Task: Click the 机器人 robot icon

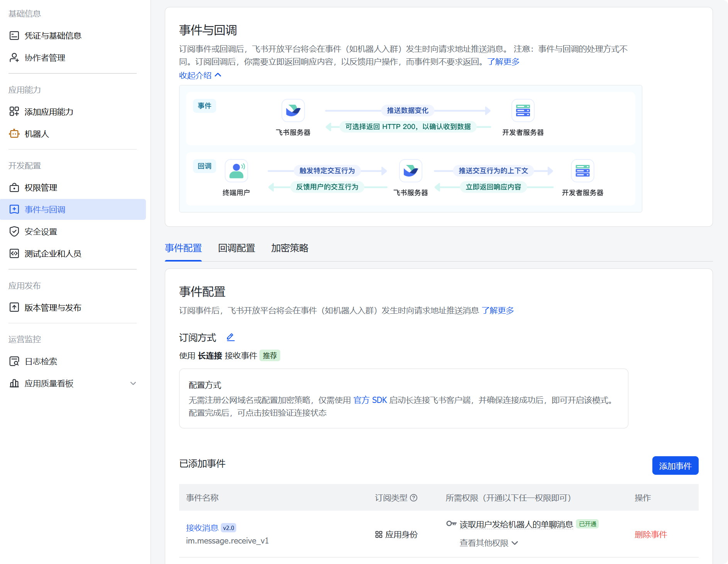Action: click(x=14, y=134)
